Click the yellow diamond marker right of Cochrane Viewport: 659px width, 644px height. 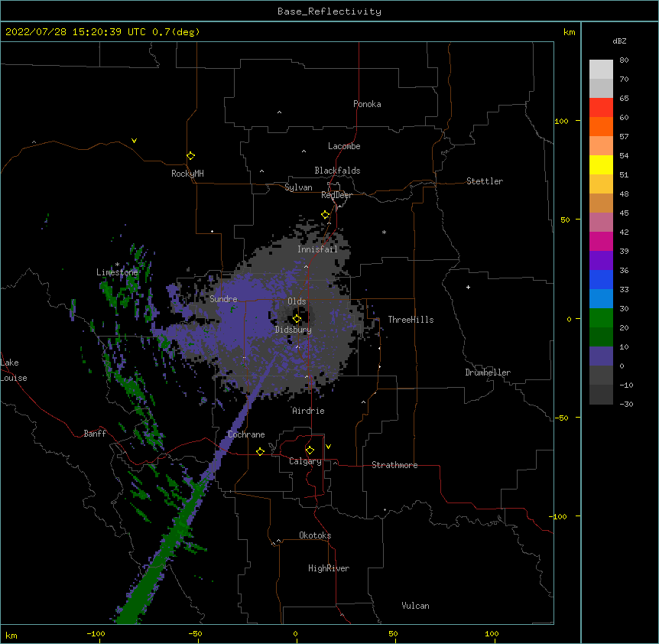click(260, 451)
